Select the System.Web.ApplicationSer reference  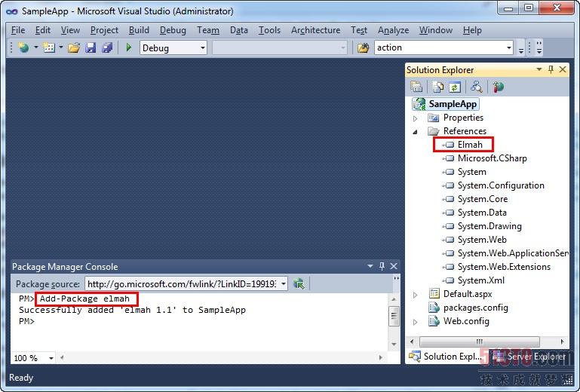click(x=513, y=253)
